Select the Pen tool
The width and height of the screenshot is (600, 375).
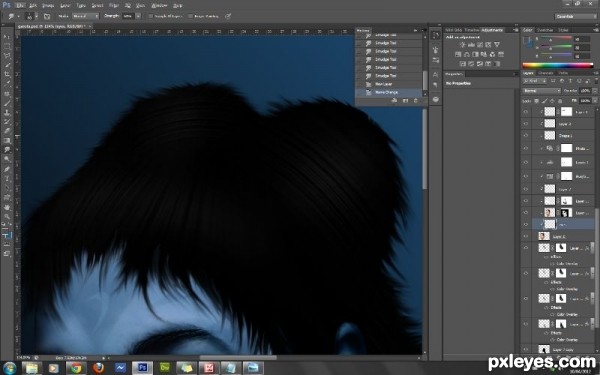tap(7, 169)
